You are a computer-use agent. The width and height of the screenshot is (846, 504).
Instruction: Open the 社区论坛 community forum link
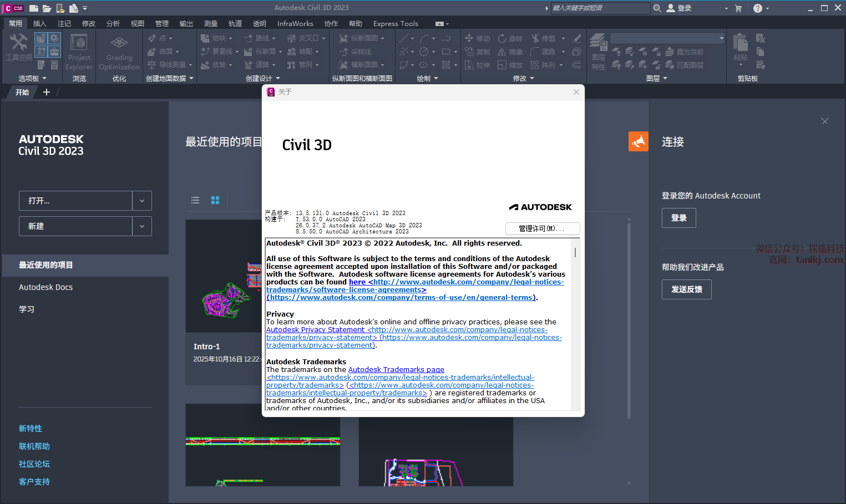[x=34, y=464]
